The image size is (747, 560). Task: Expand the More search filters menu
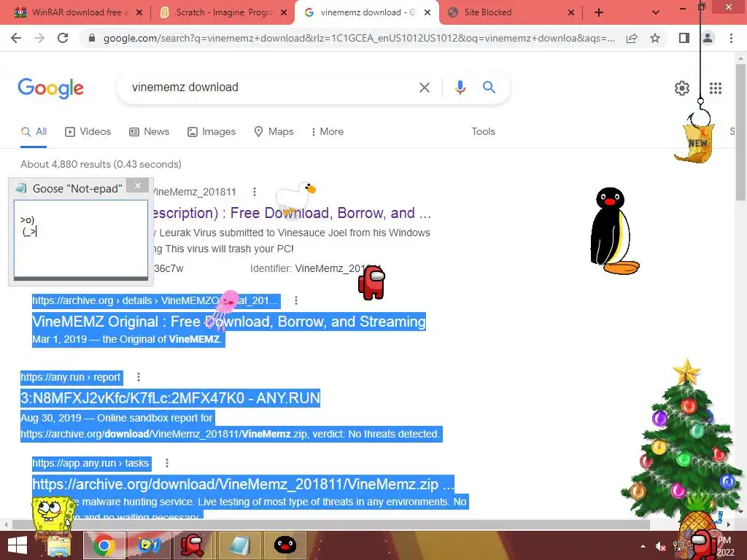(x=327, y=132)
